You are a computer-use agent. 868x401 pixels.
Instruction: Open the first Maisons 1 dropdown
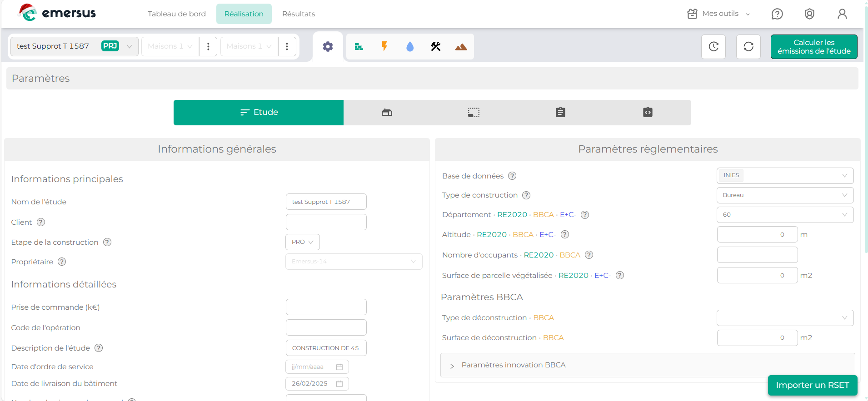click(170, 46)
